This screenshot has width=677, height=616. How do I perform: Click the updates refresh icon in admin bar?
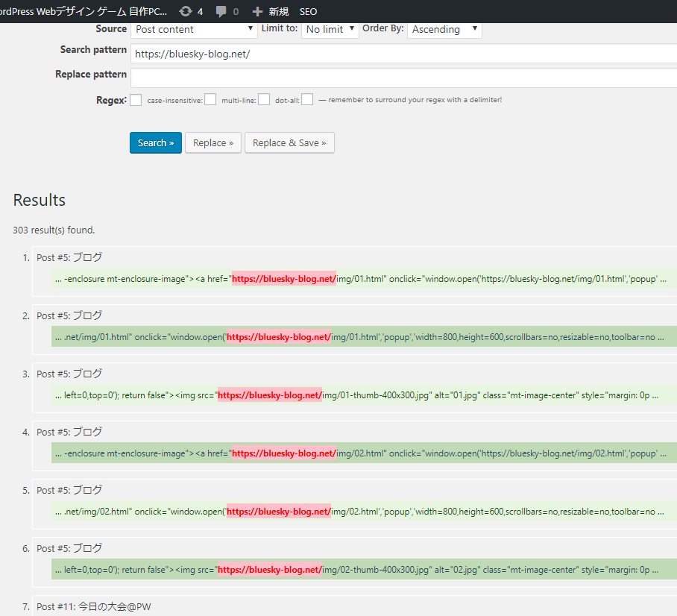pos(186,11)
